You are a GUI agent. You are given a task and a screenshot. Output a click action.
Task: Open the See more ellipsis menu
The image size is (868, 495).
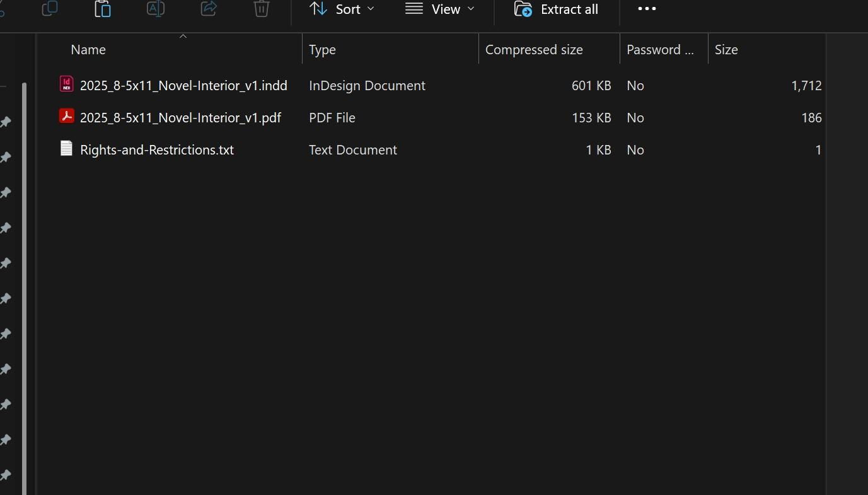coord(647,9)
